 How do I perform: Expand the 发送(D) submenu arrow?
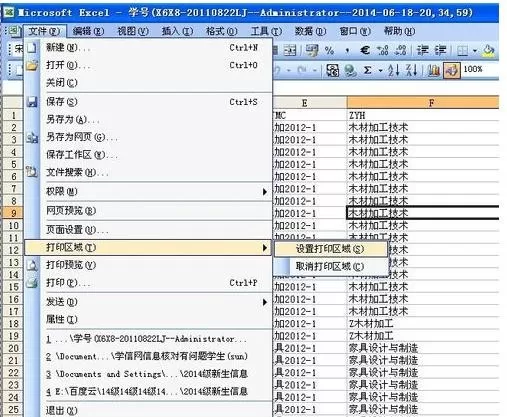point(265,302)
